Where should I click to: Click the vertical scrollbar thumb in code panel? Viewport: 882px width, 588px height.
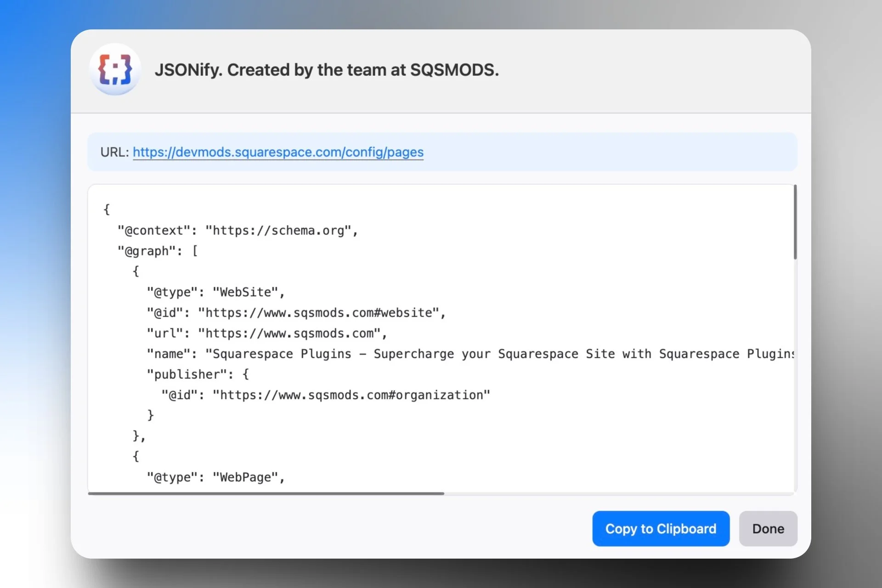point(795,222)
